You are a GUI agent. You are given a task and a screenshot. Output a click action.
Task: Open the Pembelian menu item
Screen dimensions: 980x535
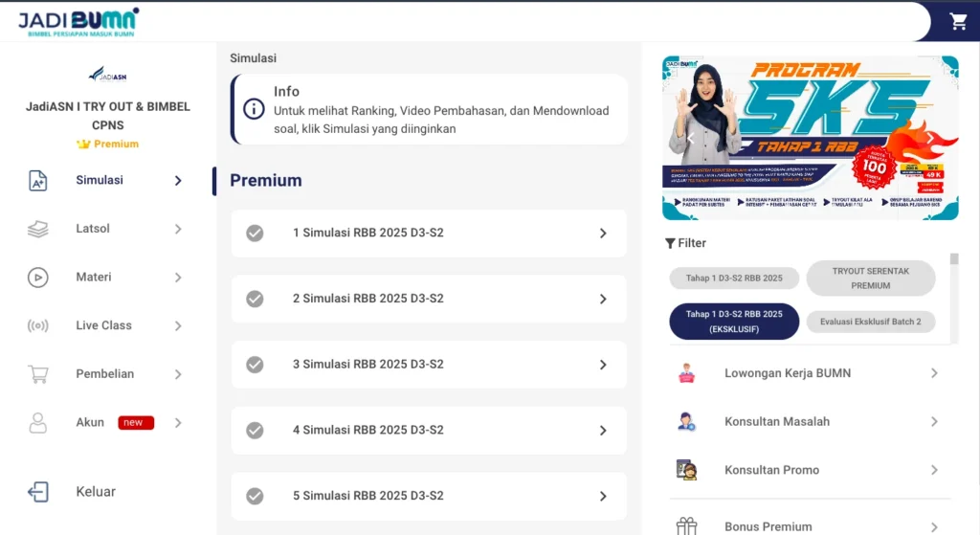click(x=106, y=374)
